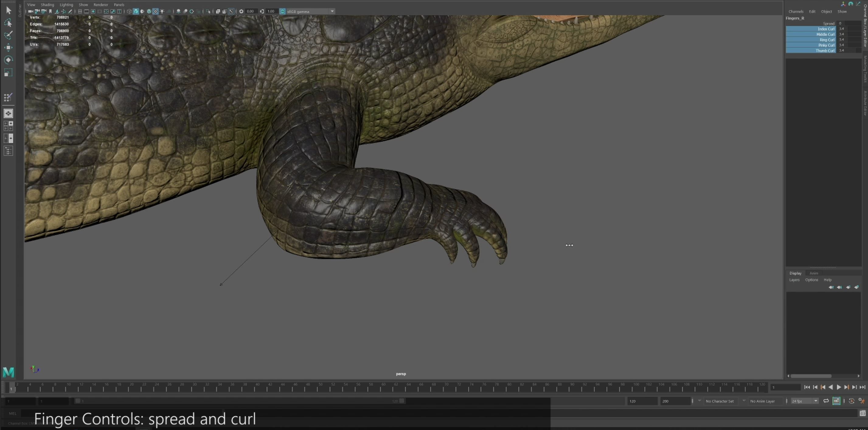868x430 pixels.
Task: Select the Pinky Curl channel
Action: (811, 45)
